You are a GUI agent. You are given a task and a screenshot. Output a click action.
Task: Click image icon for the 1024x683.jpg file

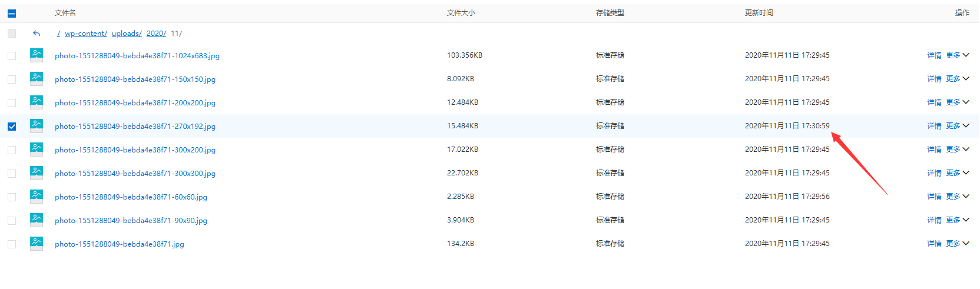(x=37, y=55)
